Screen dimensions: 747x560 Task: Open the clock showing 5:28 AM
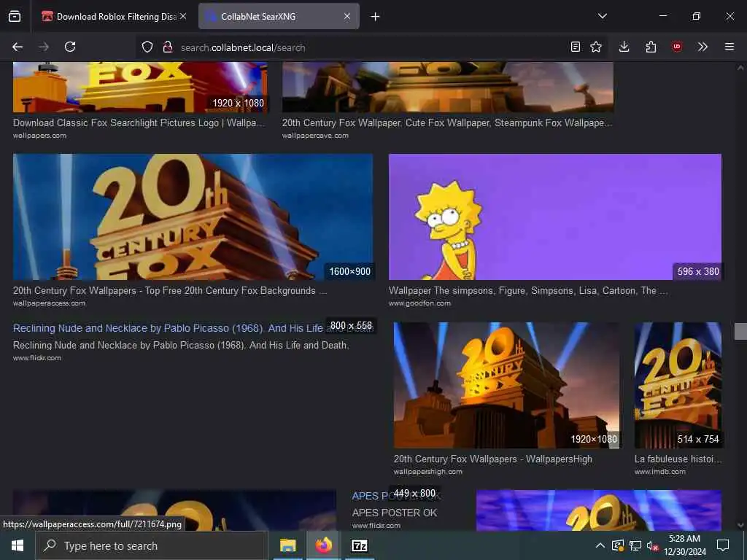[x=685, y=545]
